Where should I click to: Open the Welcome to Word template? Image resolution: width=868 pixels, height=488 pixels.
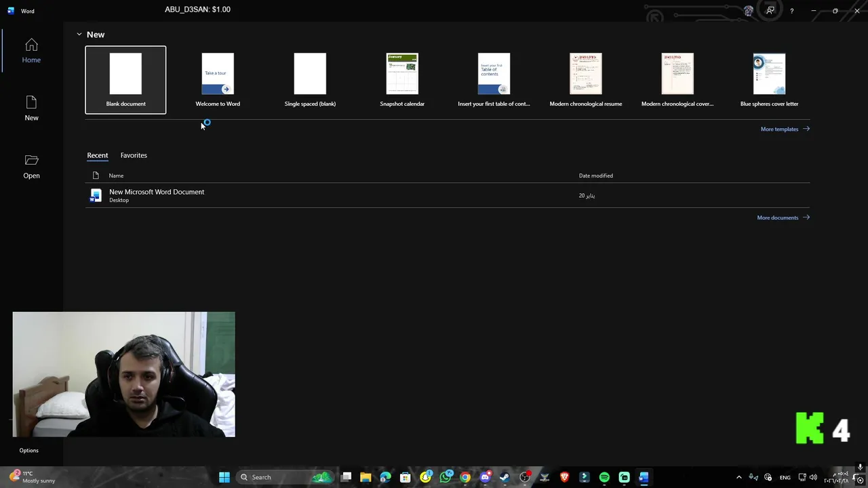(x=218, y=80)
